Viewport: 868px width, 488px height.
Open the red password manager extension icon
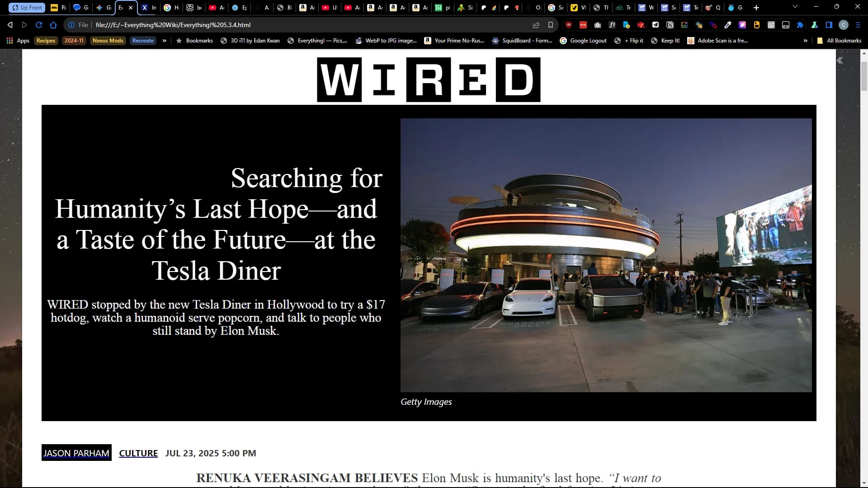click(x=583, y=25)
